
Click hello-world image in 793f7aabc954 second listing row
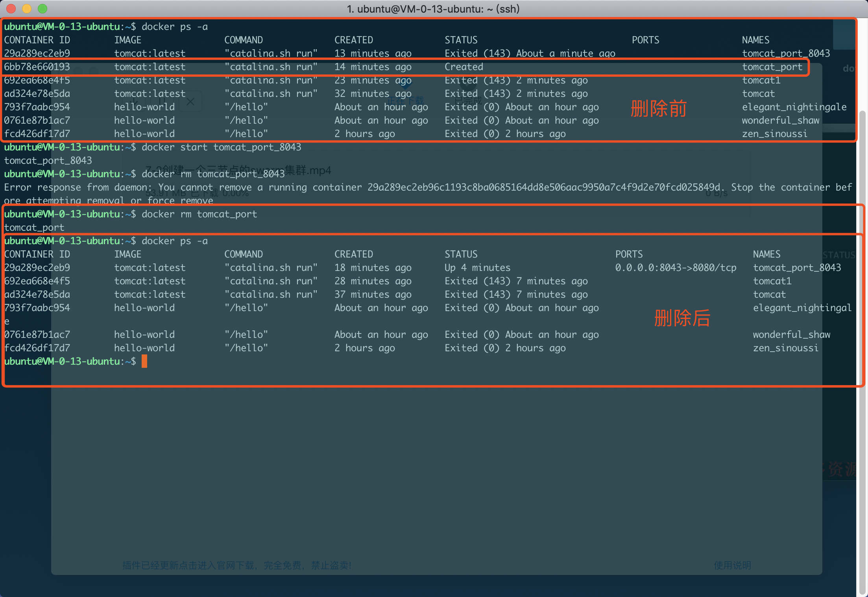[144, 308]
